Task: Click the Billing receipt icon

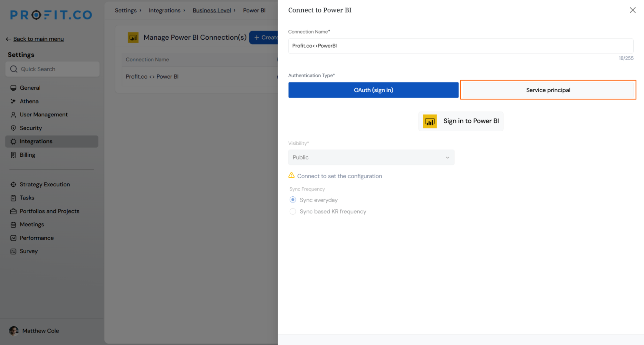Action: [13, 155]
